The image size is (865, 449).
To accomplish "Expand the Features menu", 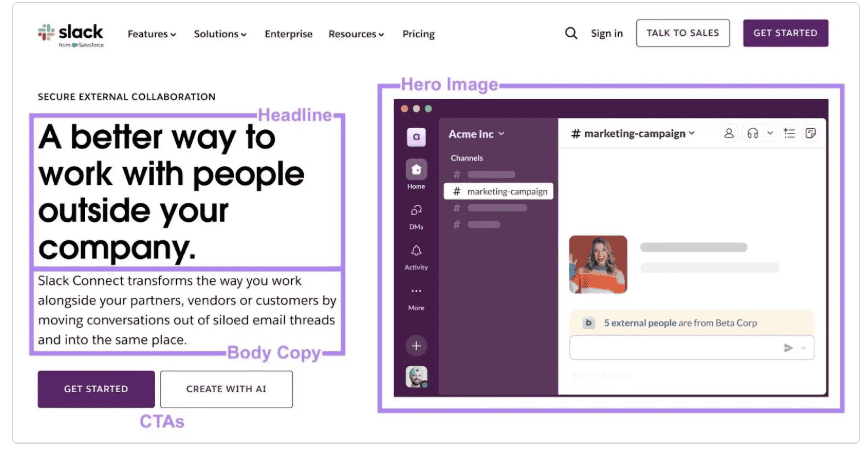I will 152,34.
